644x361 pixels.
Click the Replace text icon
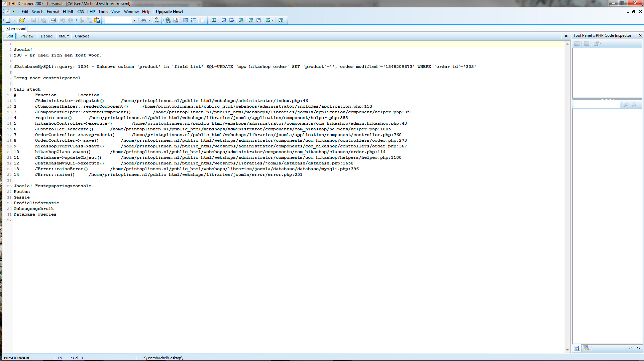(157, 20)
